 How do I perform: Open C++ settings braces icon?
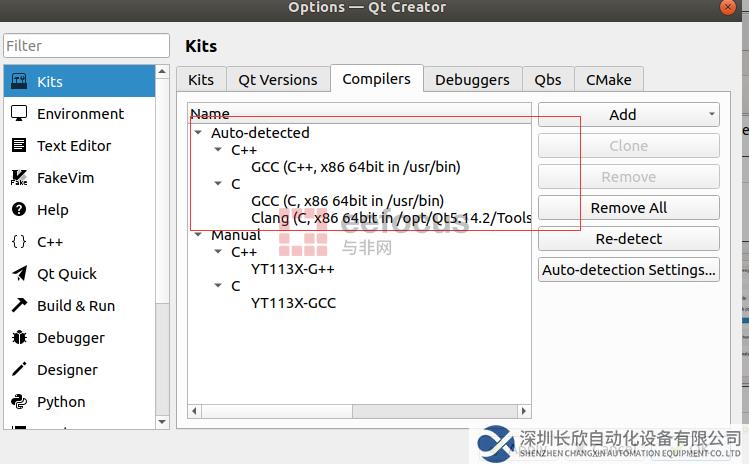(19, 241)
